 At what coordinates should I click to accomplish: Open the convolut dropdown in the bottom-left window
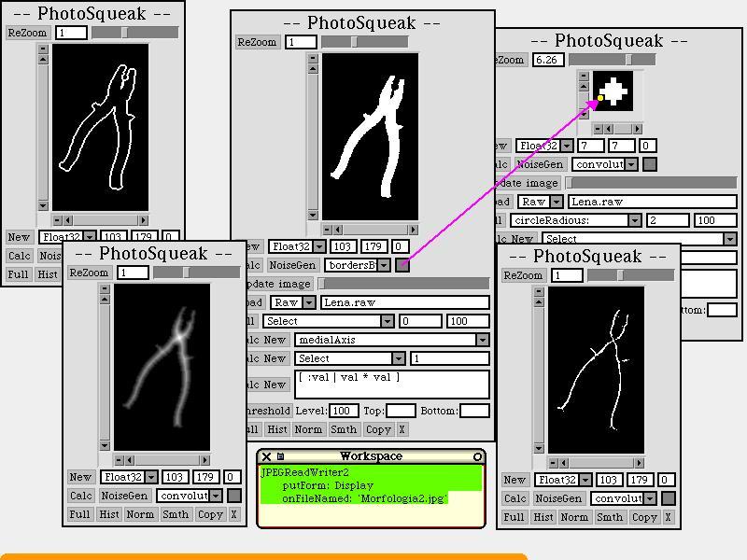[216, 496]
